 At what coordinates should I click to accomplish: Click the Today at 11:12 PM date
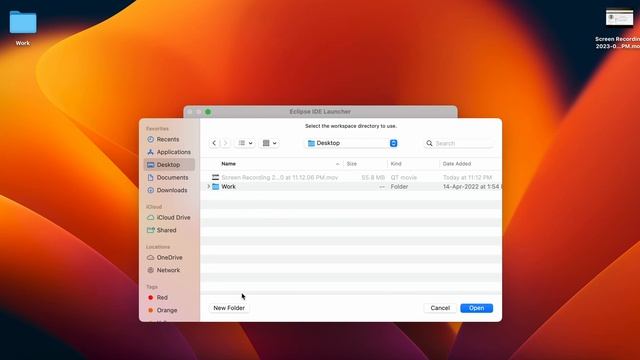(467, 178)
